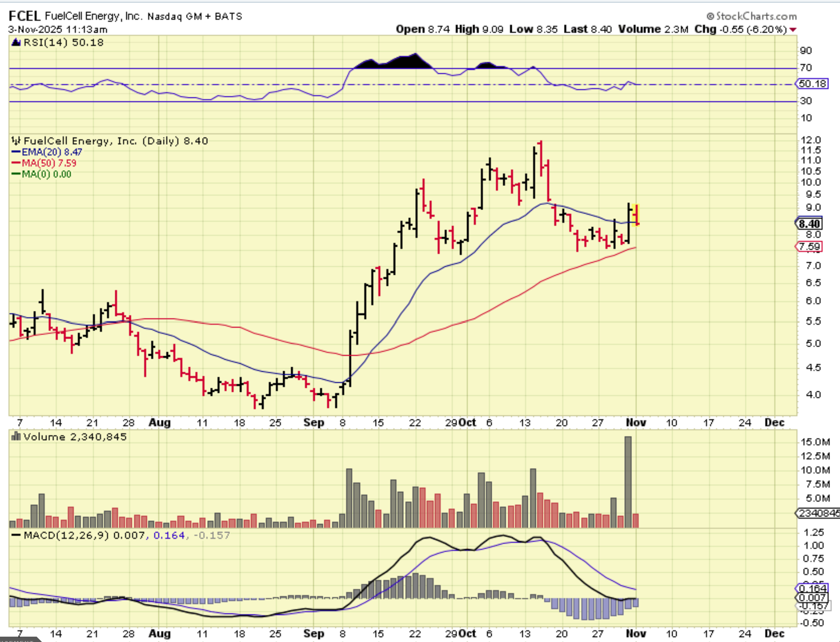Screen dimensions: 840x642
Task: Click the Dec date label under the price panel
Action: pos(774,423)
